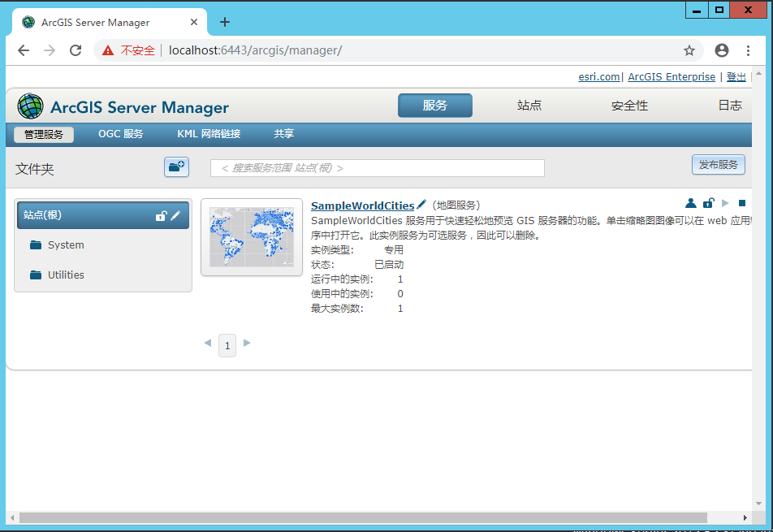Viewport: 773px width, 532px height.
Task: Open a new browser tab
Action: 225,22
